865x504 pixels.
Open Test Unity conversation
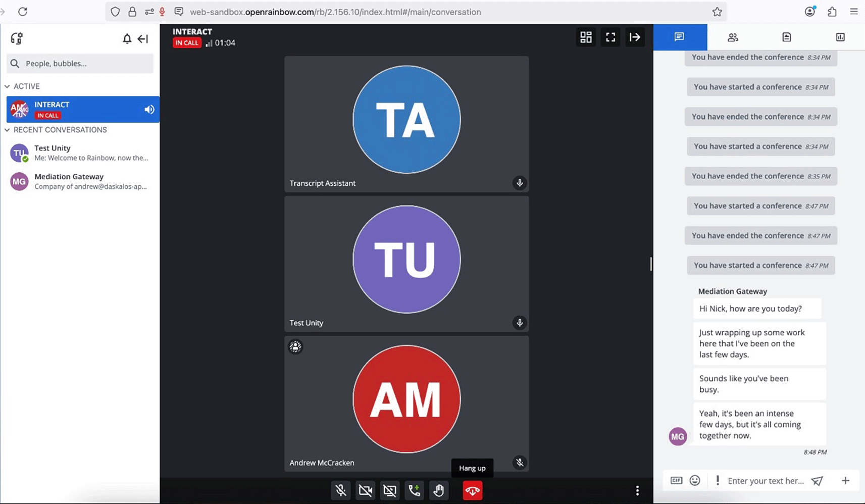[81, 153]
